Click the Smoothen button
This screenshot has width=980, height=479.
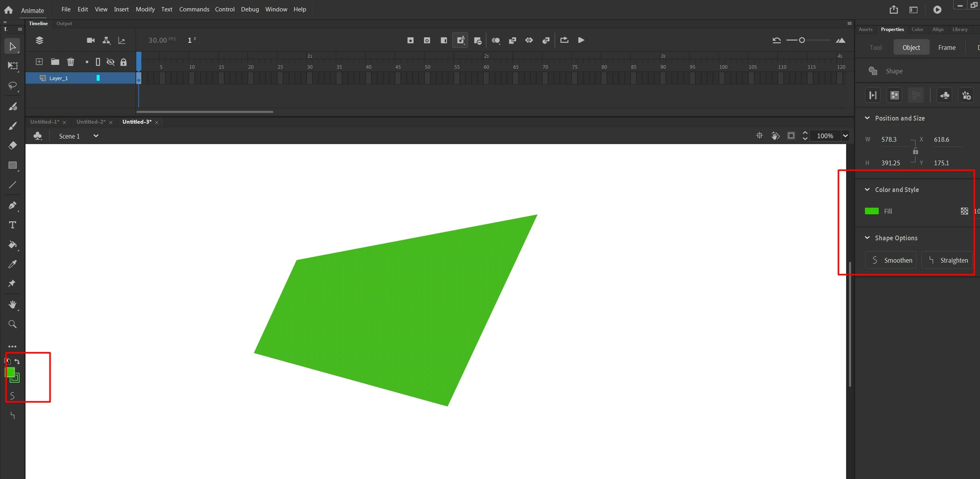(x=890, y=260)
